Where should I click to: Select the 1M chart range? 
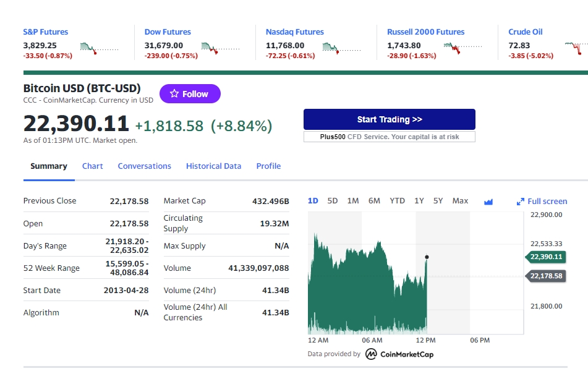point(353,201)
